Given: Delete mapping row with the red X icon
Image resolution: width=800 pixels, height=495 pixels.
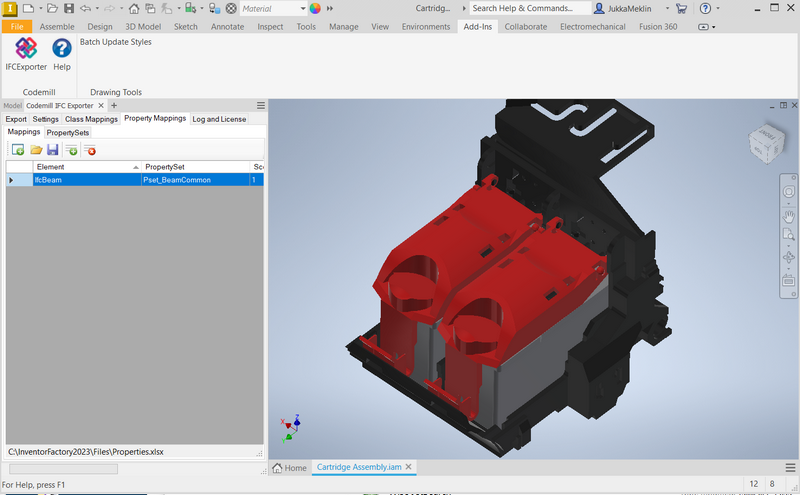Looking at the screenshot, I should tap(89, 150).
